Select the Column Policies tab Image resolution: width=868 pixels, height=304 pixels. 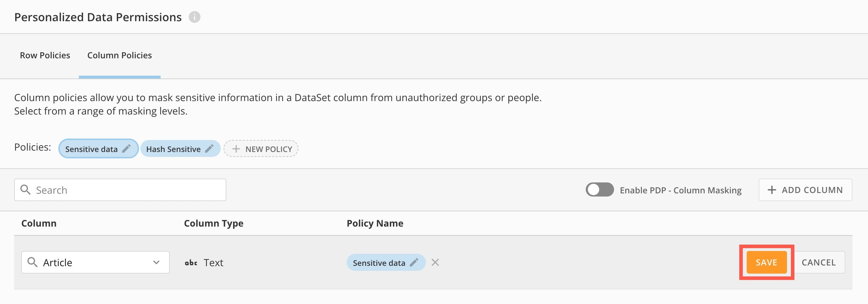point(120,55)
